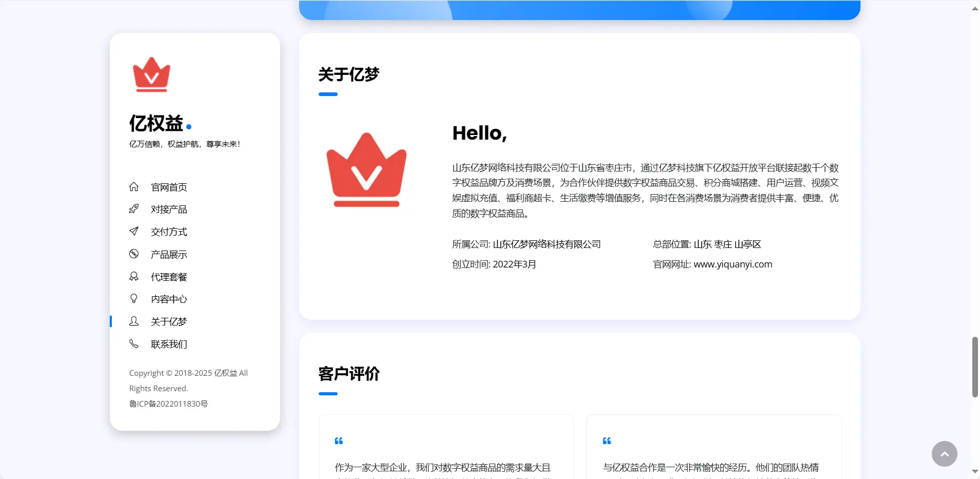Click the home icon next to 官网首页
The image size is (980, 479).
point(134,187)
